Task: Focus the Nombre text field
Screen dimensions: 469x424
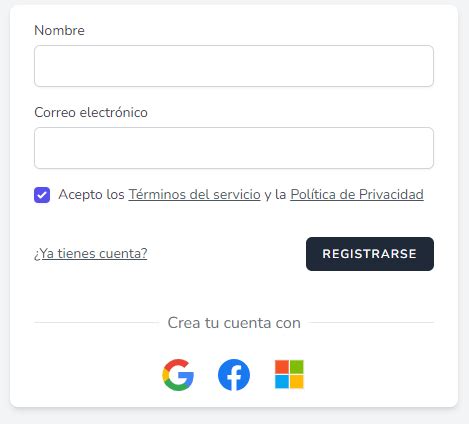Action: pyautogui.click(x=234, y=66)
